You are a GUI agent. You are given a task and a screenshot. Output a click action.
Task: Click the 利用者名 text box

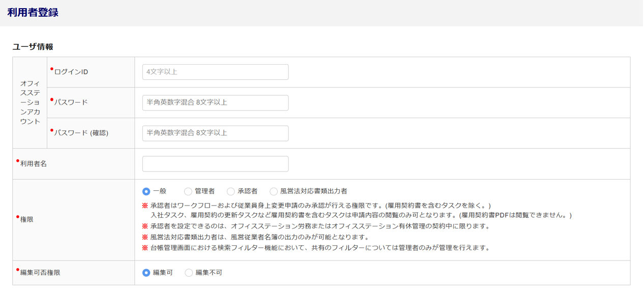coord(215,164)
